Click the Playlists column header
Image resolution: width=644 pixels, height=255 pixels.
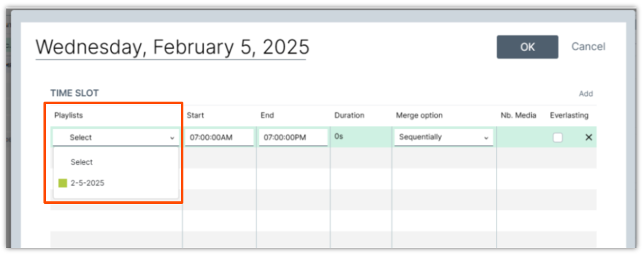pos(69,116)
